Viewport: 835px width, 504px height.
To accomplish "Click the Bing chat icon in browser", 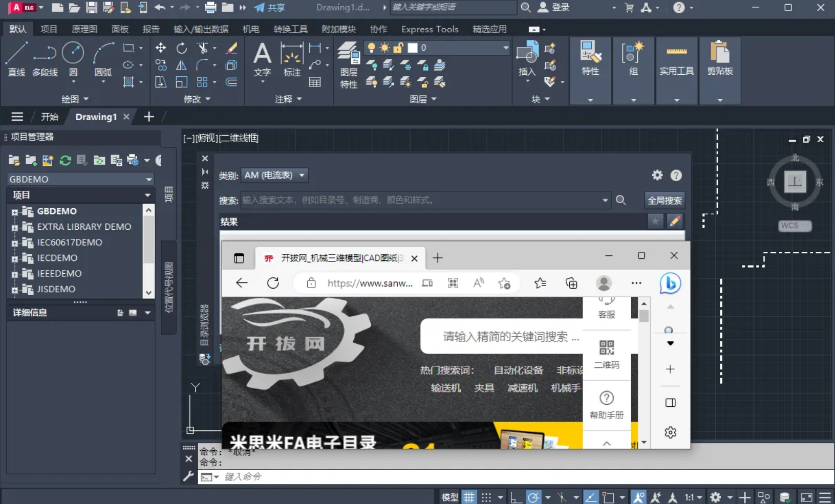I will point(670,283).
